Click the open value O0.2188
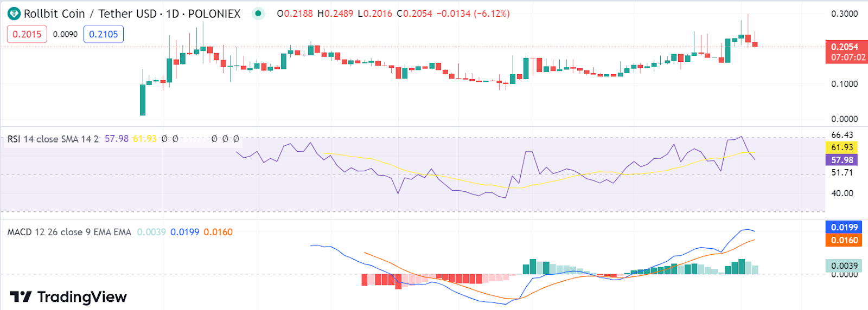This screenshot has height=310, width=868. [295, 14]
